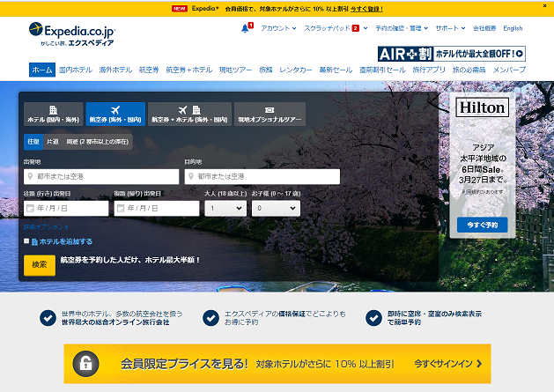554x392 pixels.
Task: Click the yellow 検索 search button
Action: tap(40, 265)
